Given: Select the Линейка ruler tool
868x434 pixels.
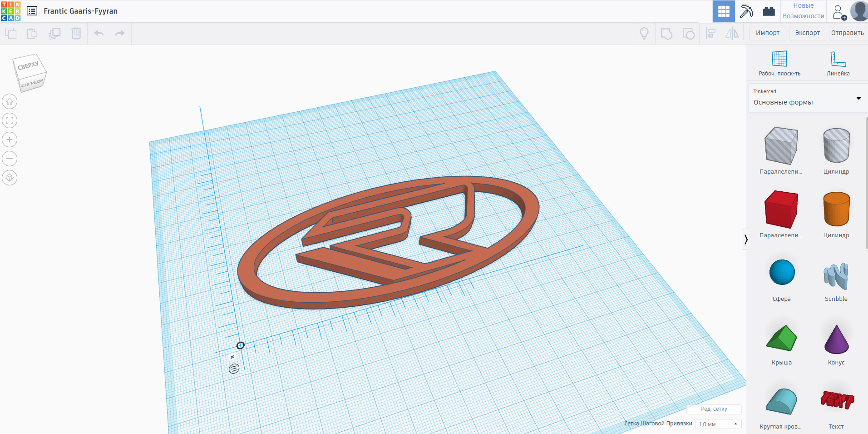Looking at the screenshot, I should (838, 63).
